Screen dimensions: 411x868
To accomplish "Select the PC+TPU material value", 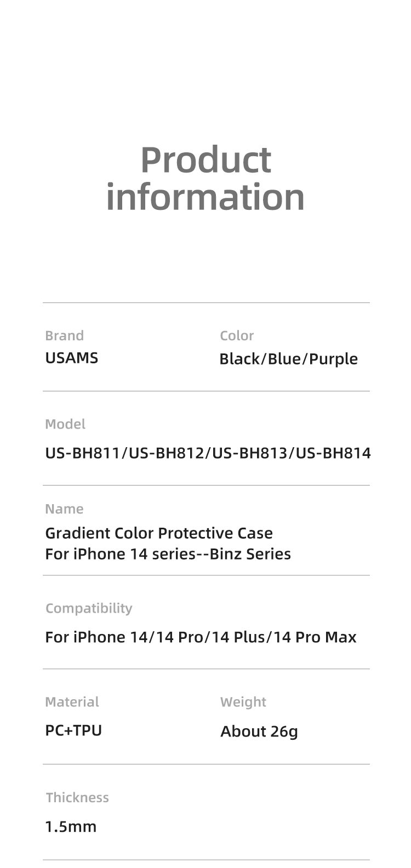I will 73,730.
